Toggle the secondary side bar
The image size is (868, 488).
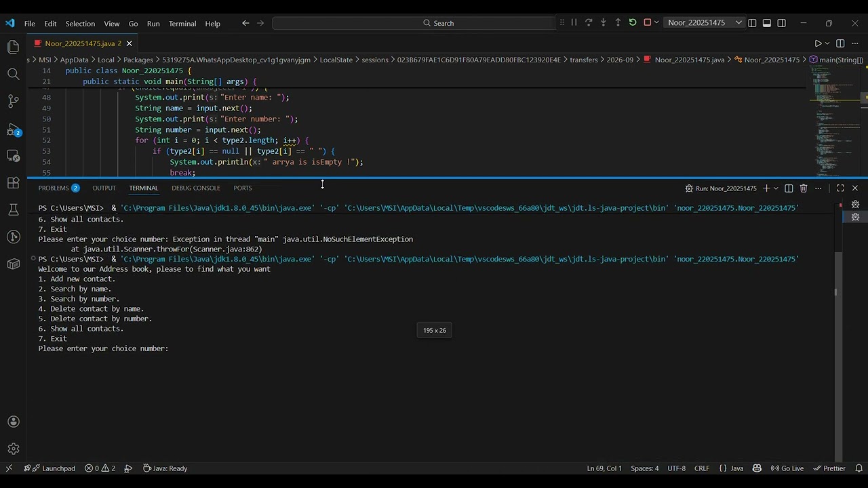click(x=782, y=23)
